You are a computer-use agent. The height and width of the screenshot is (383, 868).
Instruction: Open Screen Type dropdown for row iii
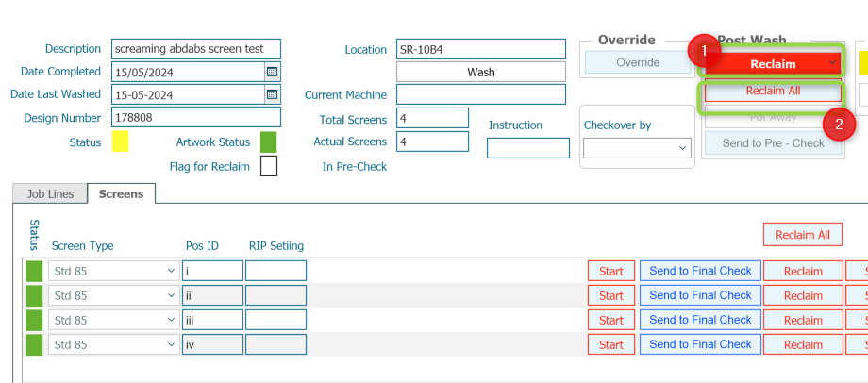(114, 320)
